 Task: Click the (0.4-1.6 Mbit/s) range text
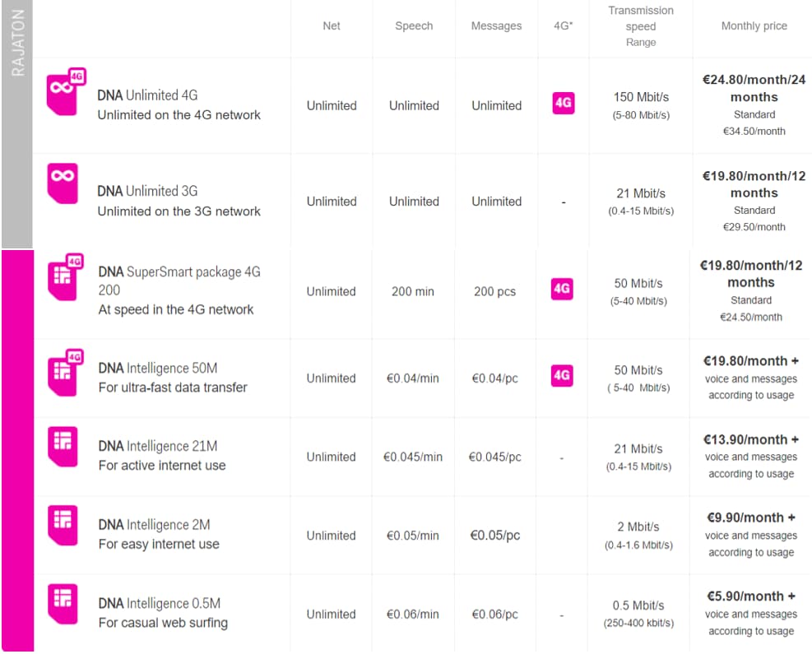(638, 545)
